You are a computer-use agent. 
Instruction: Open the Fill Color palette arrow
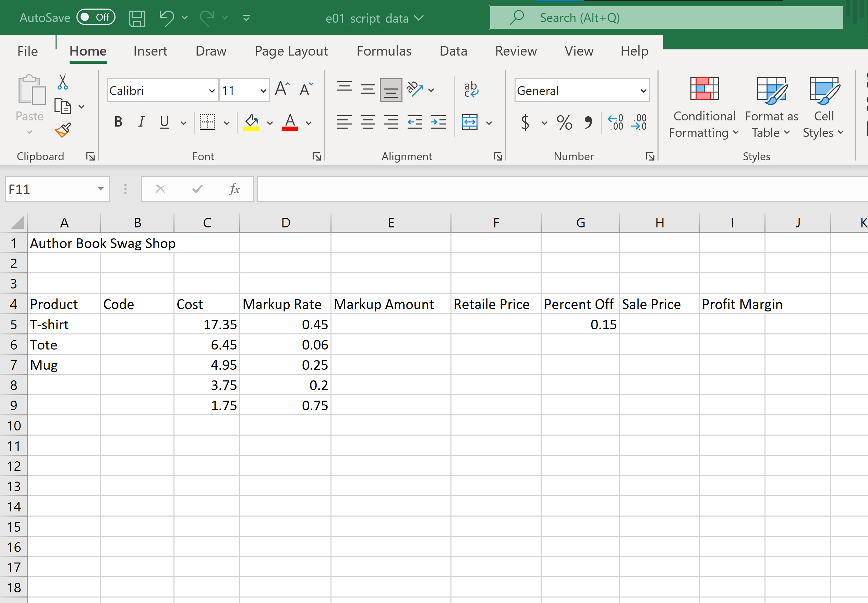coord(269,123)
